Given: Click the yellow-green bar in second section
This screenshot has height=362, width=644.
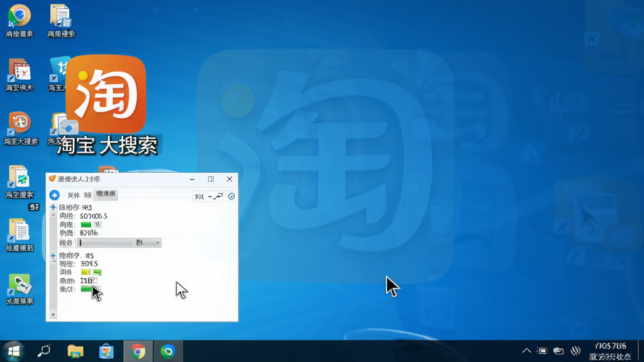Looking at the screenshot, I should [86, 272].
